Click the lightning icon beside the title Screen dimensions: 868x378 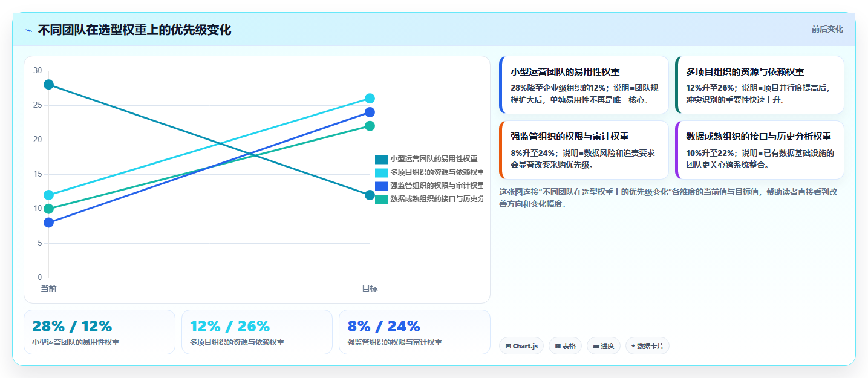coord(28,30)
